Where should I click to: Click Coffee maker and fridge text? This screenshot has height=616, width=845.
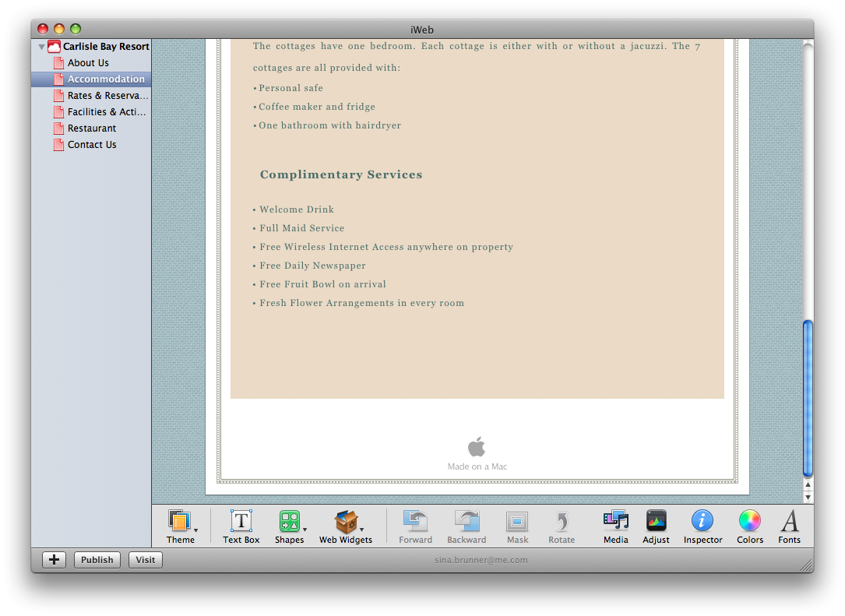click(317, 107)
